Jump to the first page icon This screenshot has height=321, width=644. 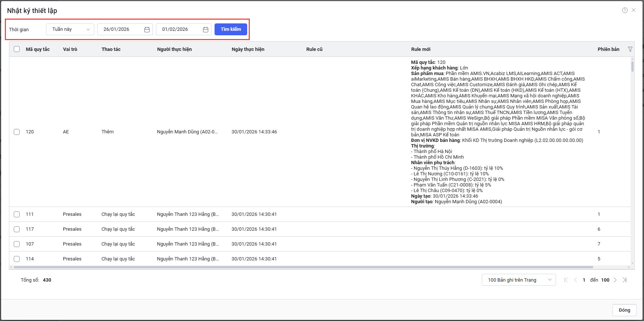coord(566,280)
